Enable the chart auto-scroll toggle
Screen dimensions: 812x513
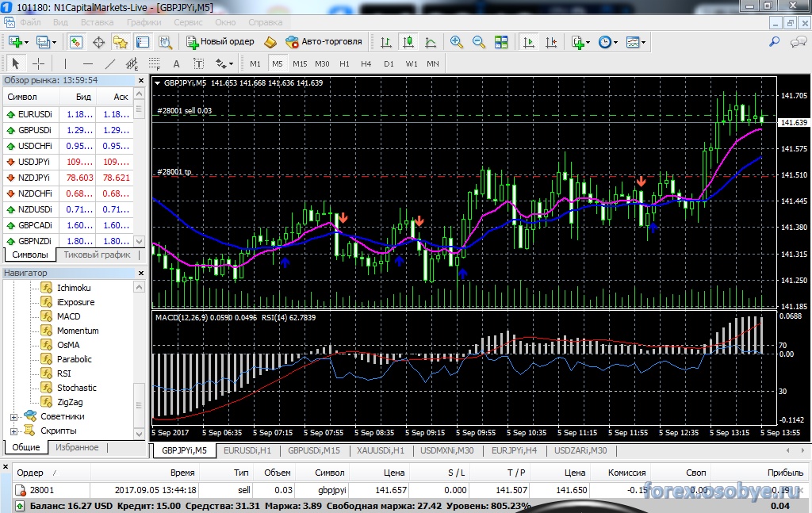pos(528,42)
